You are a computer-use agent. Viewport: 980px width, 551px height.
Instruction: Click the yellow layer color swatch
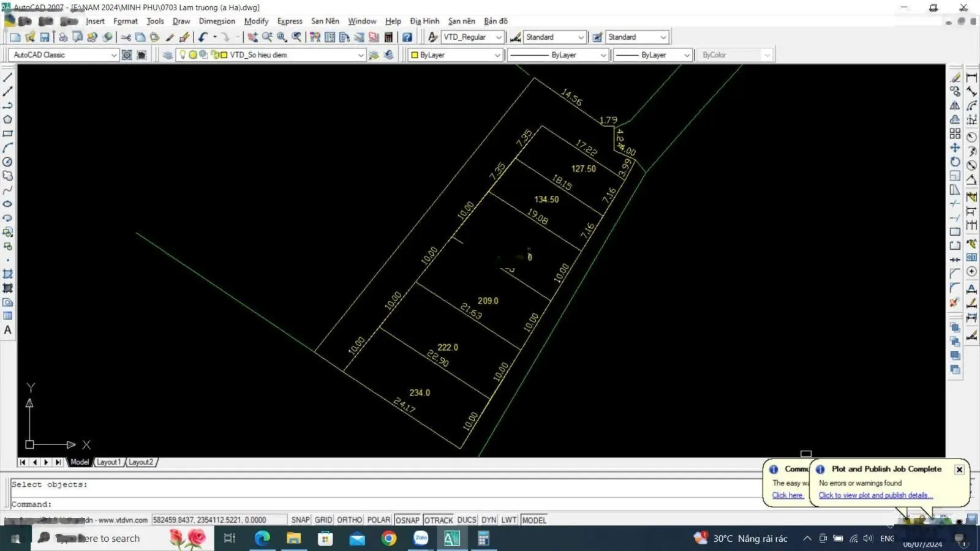(x=224, y=55)
